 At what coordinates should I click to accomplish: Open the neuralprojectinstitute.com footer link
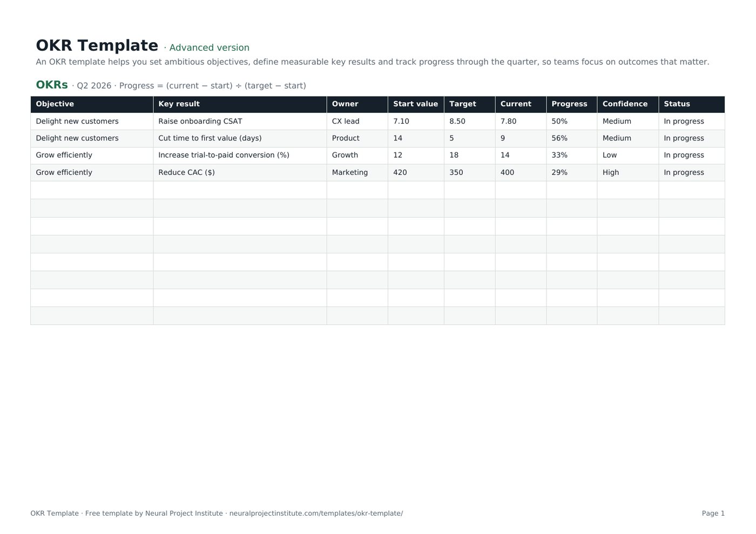(x=316, y=513)
